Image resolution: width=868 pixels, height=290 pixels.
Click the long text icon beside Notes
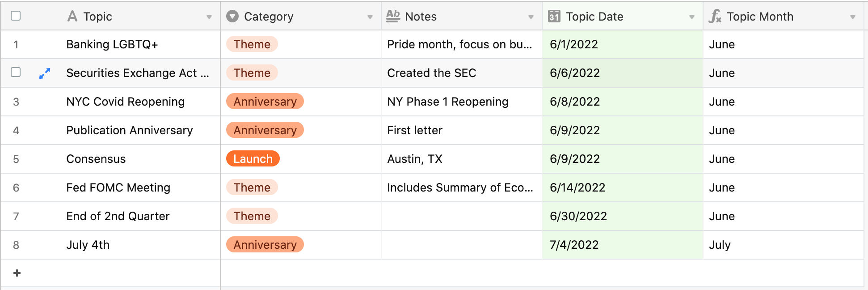click(393, 17)
